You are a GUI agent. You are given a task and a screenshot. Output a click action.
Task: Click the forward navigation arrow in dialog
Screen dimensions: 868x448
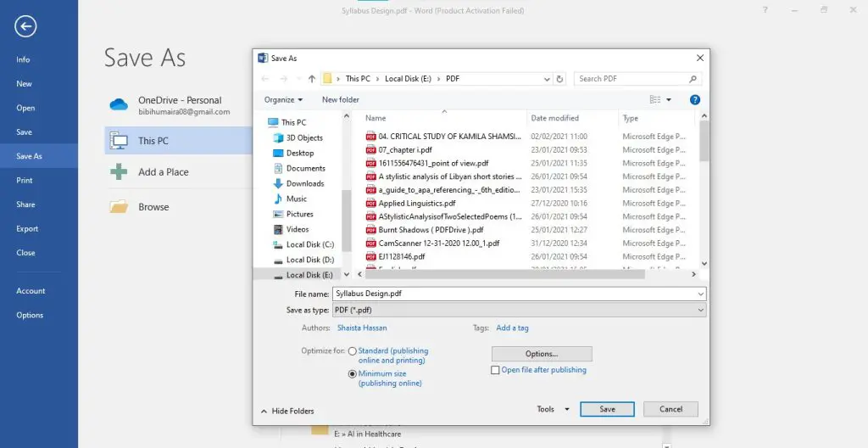click(283, 79)
